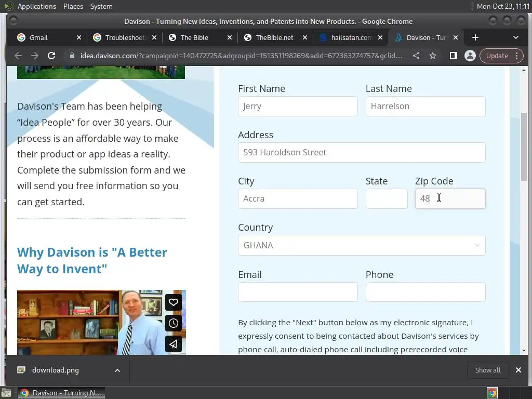Click the video share paper-plane icon

click(x=174, y=344)
